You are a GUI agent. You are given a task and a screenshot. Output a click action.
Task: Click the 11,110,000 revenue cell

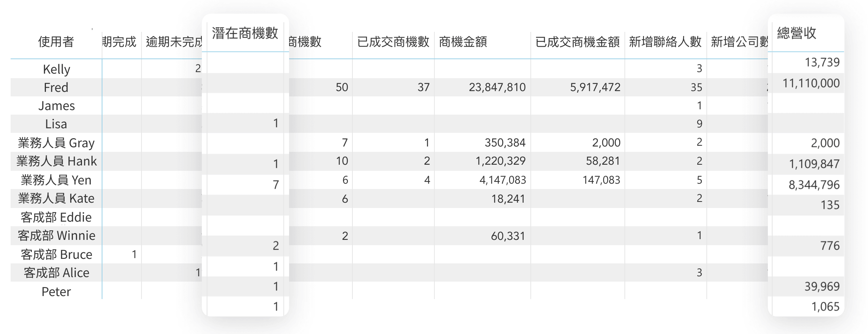[x=811, y=83]
